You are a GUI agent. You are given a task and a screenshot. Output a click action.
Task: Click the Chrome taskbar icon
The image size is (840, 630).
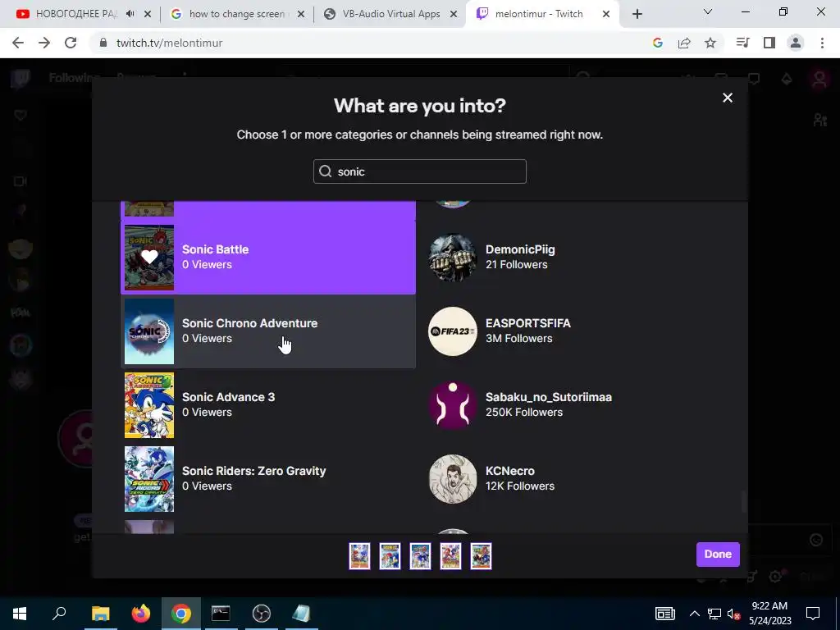[x=181, y=614]
